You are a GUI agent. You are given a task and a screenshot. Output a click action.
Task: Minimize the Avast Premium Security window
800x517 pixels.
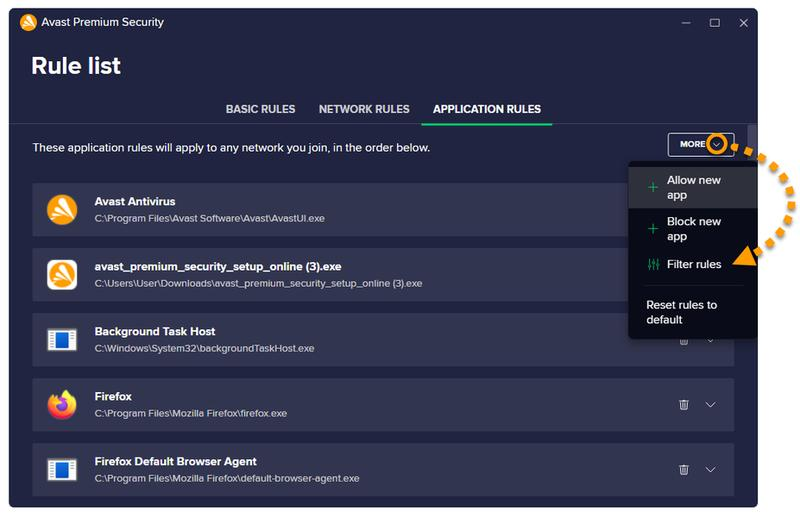click(x=686, y=23)
